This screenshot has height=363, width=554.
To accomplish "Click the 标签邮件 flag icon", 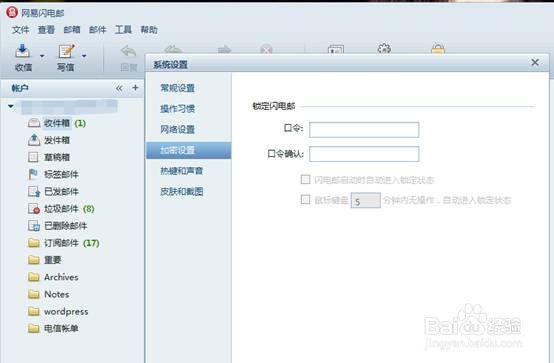I will pyautogui.click(x=33, y=174).
